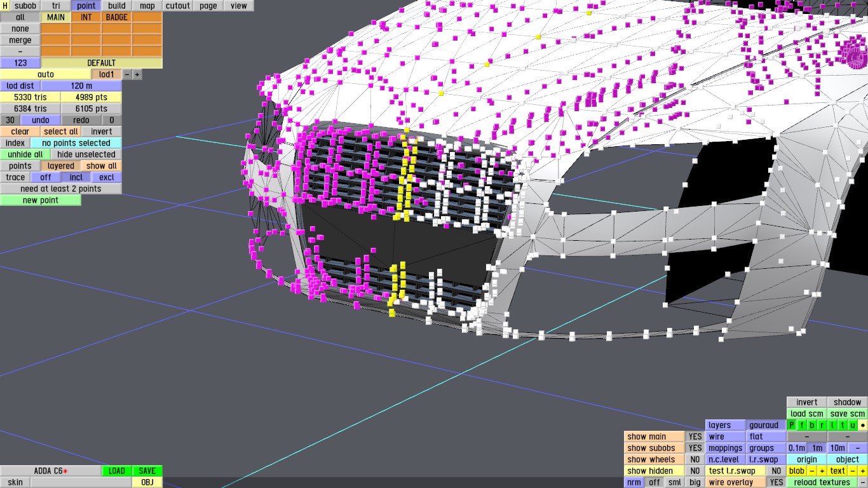868x488 pixels.
Task: Switch to the tri editing tab
Action: [56, 6]
